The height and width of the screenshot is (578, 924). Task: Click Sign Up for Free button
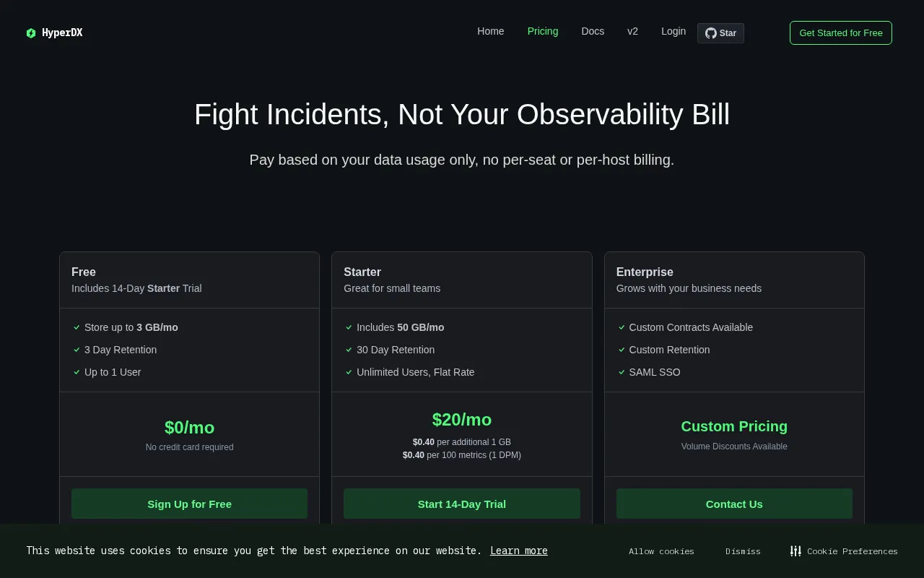click(189, 504)
